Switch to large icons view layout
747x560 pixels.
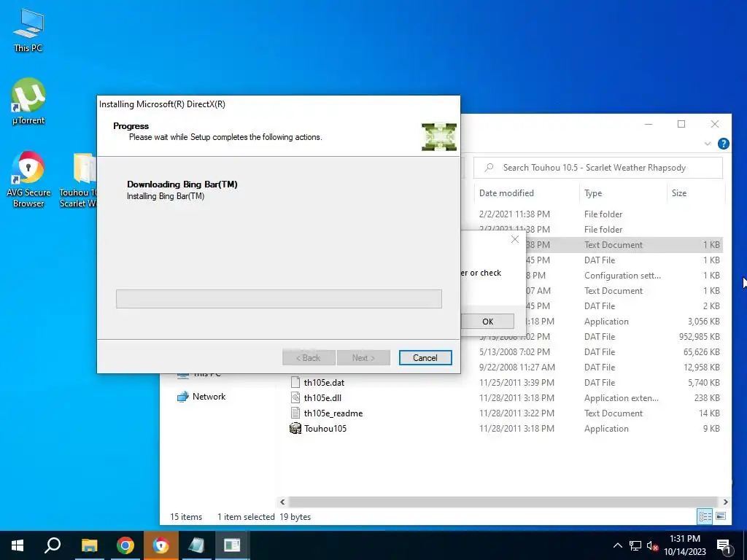pyautogui.click(x=721, y=516)
